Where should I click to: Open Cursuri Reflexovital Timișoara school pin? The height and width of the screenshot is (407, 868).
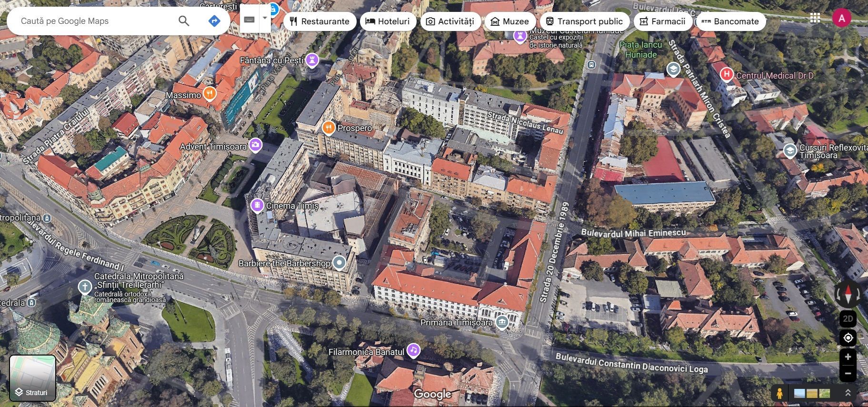tap(790, 151)
